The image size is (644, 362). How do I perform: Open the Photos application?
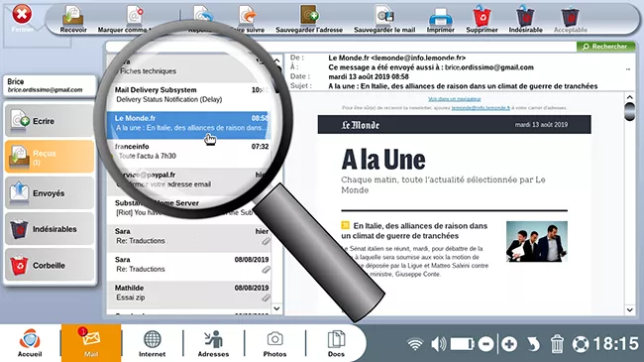(274, 343)
